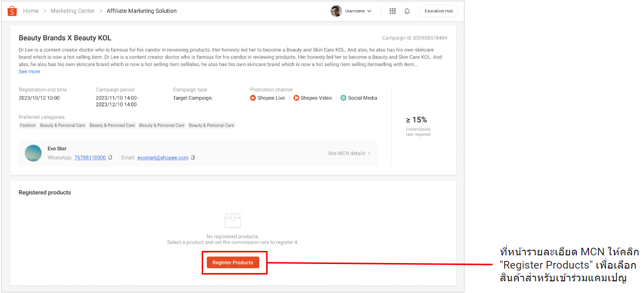Open the Education Hub

tap(438, 11)
